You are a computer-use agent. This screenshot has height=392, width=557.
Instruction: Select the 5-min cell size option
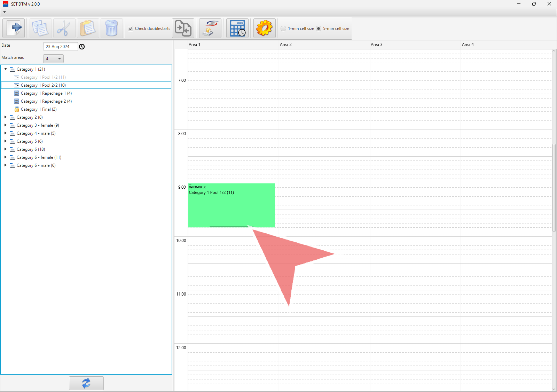click(319, 29)
